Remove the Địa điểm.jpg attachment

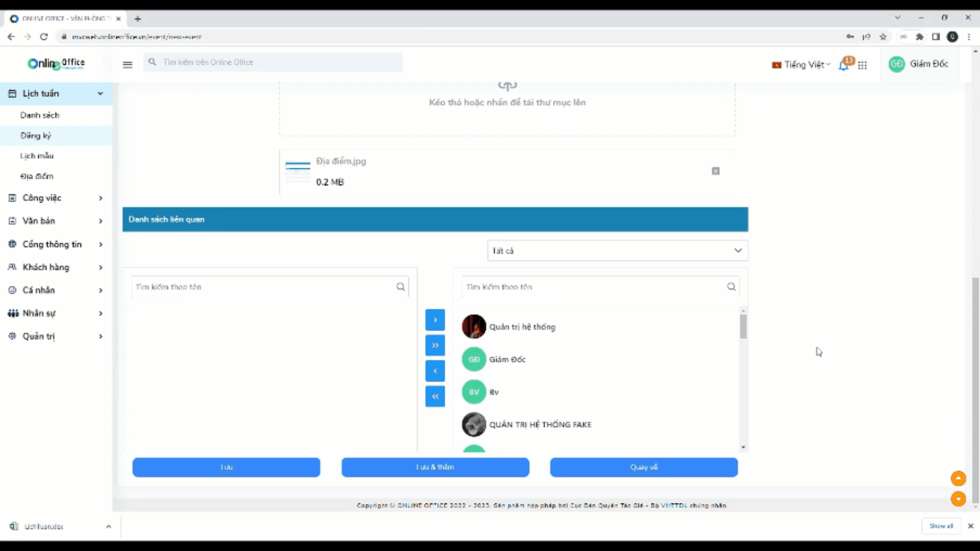716,171
